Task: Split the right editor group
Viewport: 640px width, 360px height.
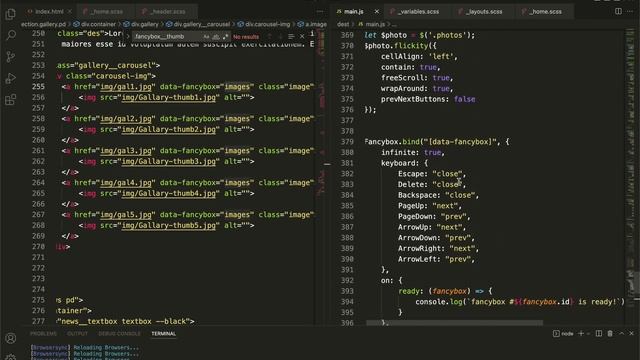Action: click(618, 11)
